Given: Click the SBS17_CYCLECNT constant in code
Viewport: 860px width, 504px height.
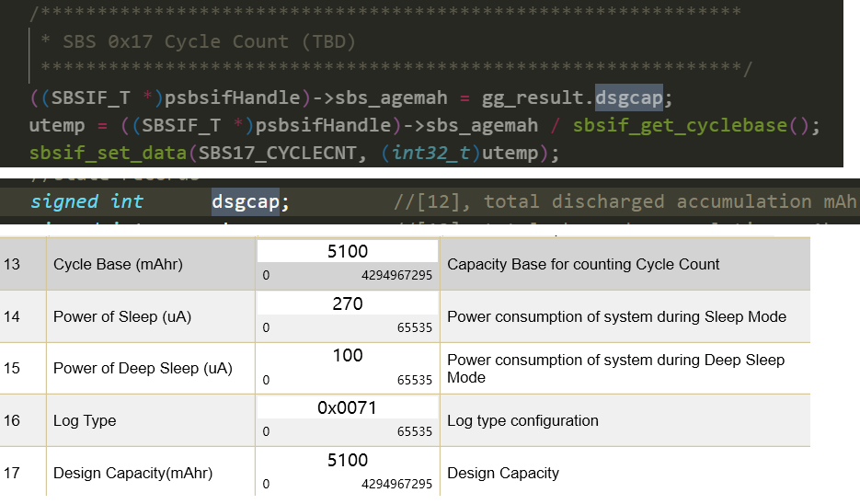Looking at the screenshot, I should (277, 153).
